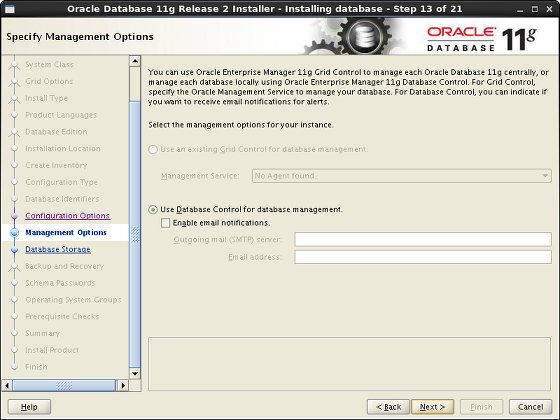
Task: Click the empty message area at bottom
Action: tap(350, 364)
